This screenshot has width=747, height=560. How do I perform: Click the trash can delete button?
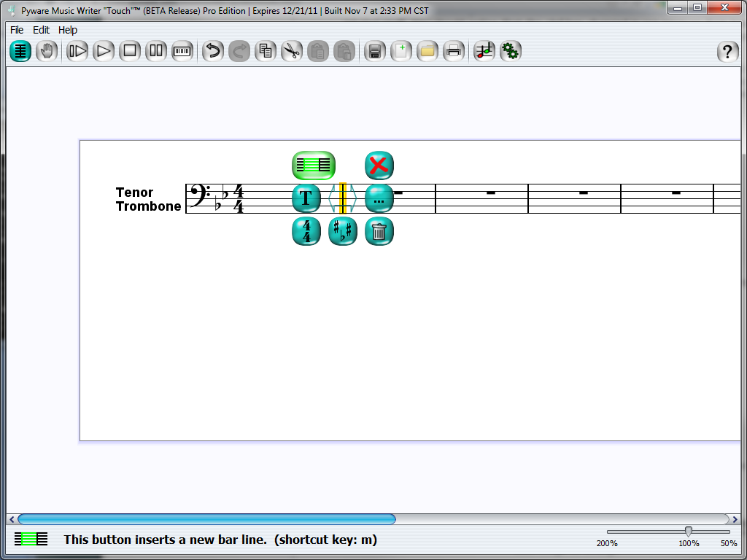(x=379, y=232)
